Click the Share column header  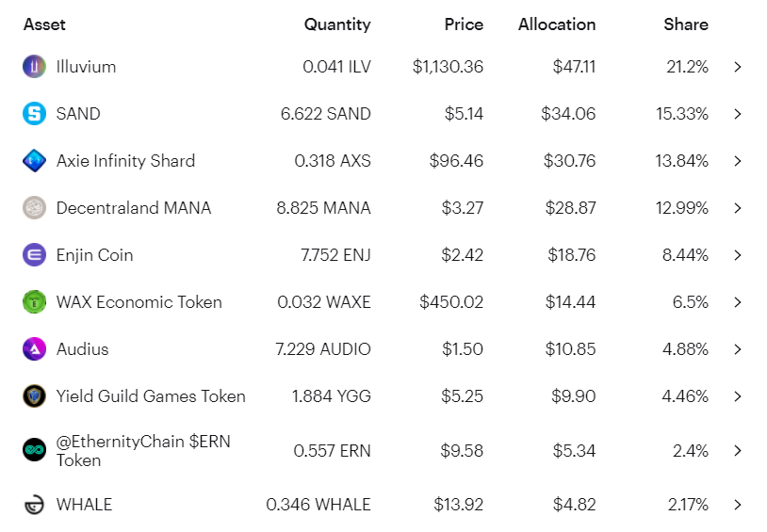click(x=685, y=24)
